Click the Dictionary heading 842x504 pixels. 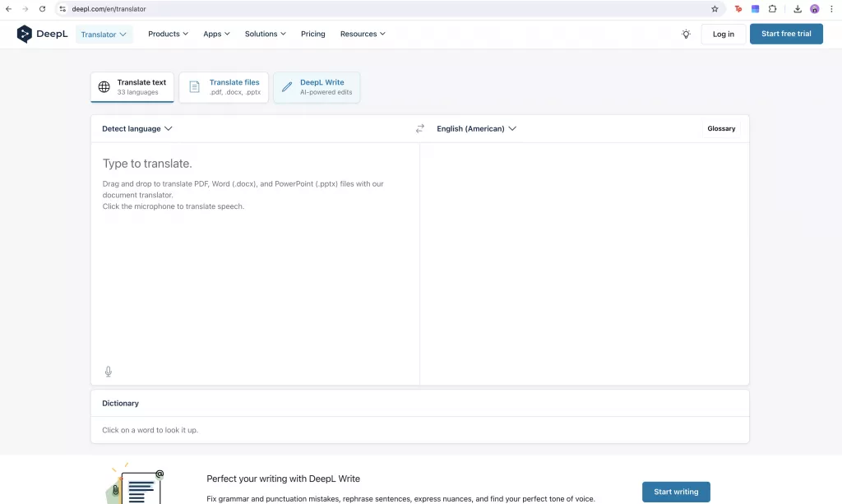[x=120, y=403]
